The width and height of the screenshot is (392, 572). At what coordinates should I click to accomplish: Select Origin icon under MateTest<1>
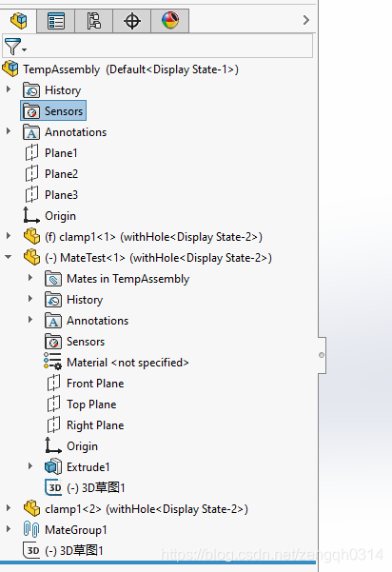pyautogui.click(x=53, y=445)
